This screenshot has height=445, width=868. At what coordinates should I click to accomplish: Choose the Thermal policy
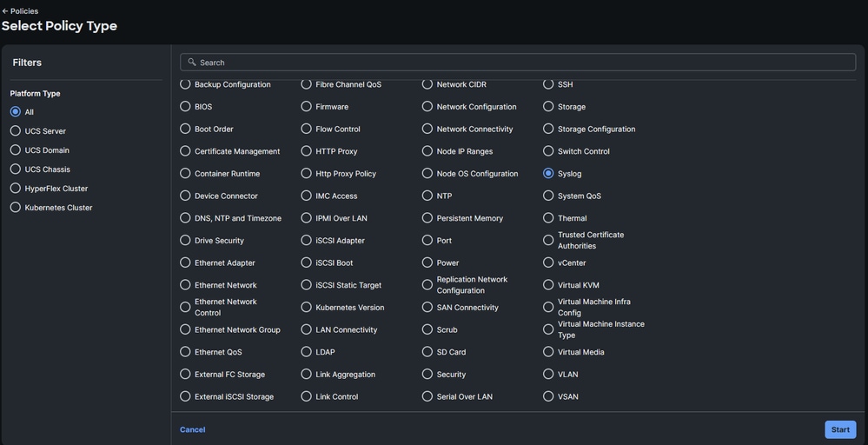pyautogui.click(x=548, y=218)
